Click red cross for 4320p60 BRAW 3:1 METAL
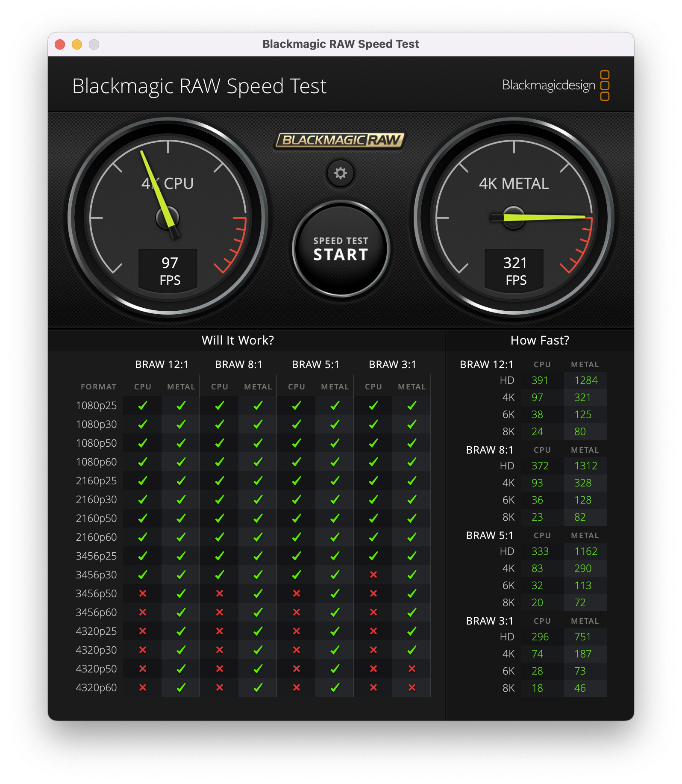This screenshot has width=682, height=784. coord(412,687)
